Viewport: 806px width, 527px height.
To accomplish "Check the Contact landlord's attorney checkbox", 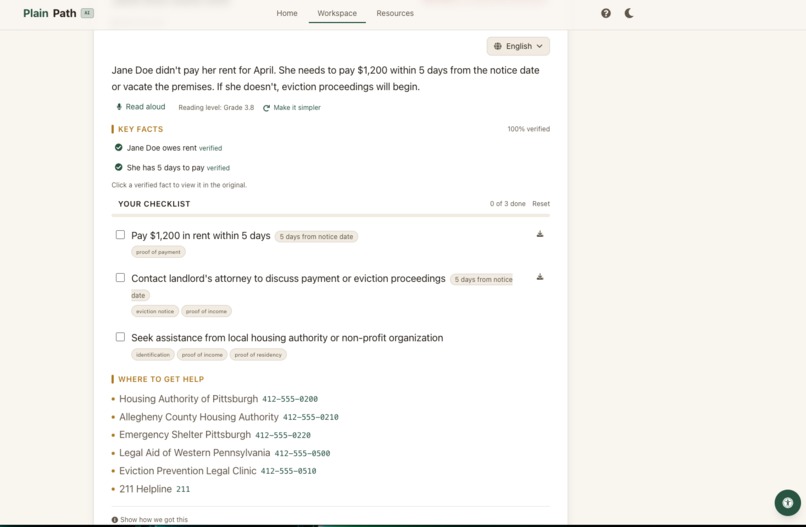I will [120, 278].
